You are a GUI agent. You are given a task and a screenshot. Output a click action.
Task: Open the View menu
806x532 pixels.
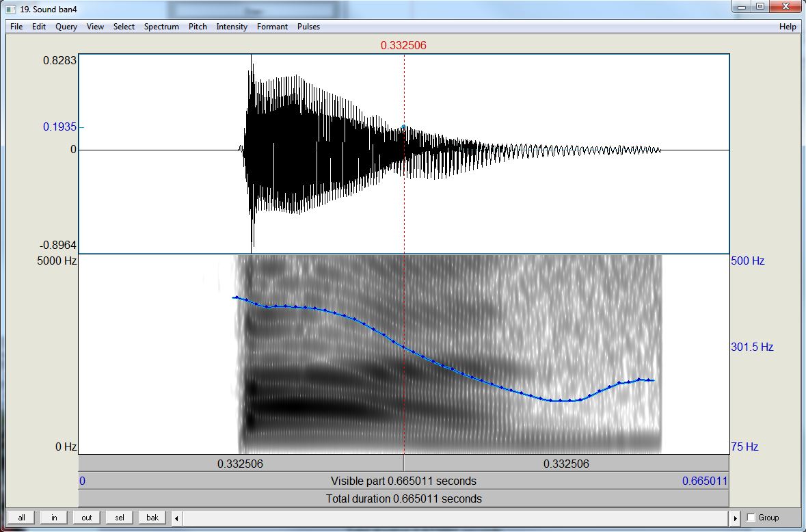[95, 27]
